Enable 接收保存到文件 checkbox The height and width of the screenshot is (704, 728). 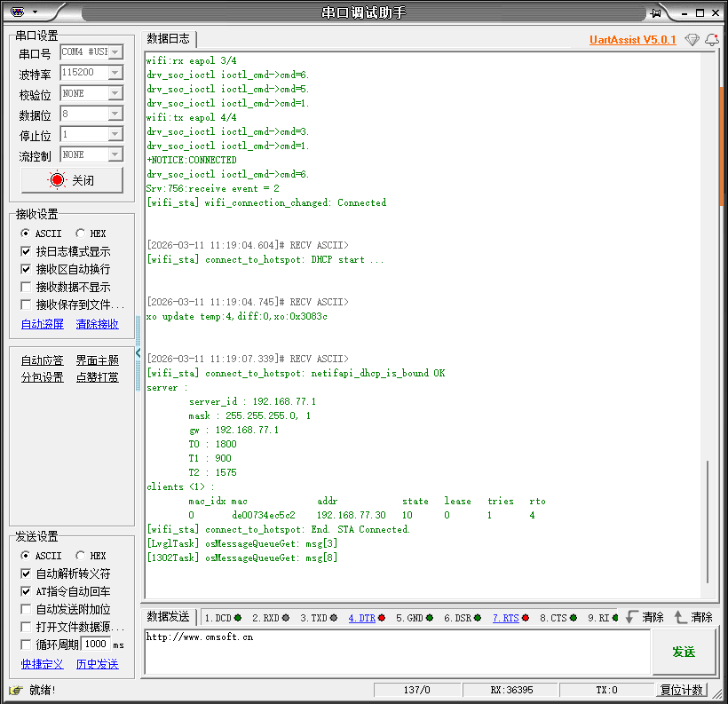tap(26, 305)
